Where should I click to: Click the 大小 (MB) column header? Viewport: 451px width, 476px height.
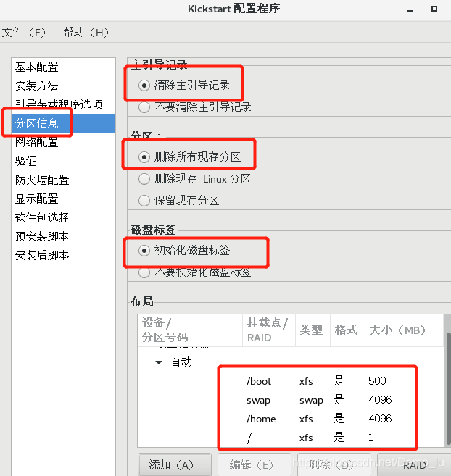(405, 330)
